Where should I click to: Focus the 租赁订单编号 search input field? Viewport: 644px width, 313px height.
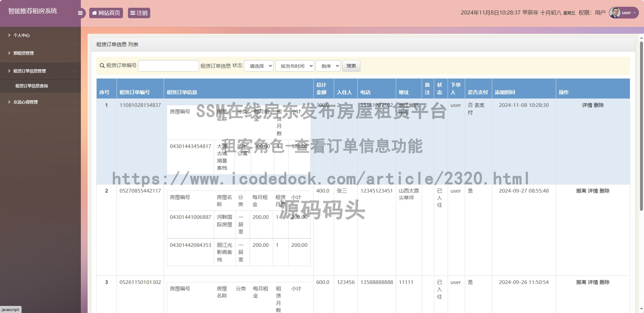pyautogui.click(x=168, y=66)
